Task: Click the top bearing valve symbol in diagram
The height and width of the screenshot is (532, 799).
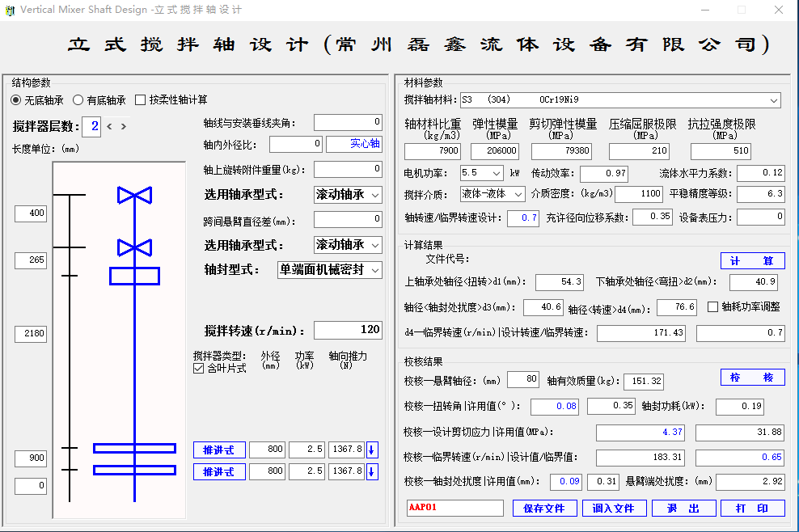Action: [134, 195]
